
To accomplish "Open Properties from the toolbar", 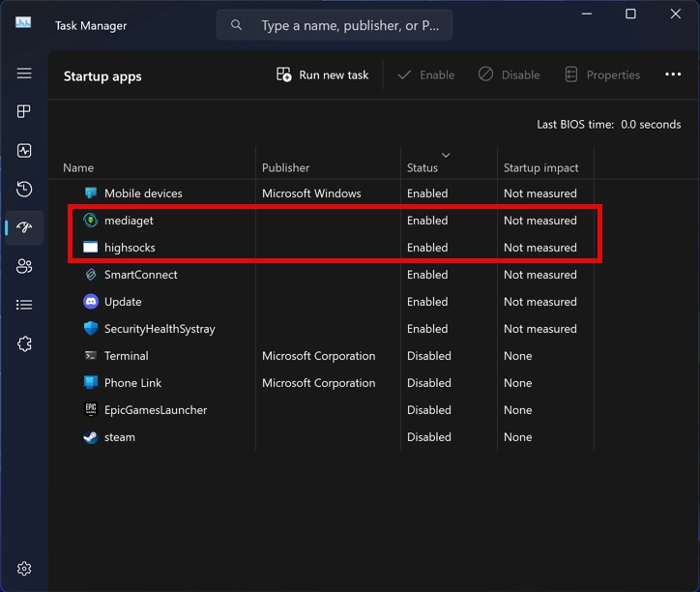I will click(x=602, y=74).
